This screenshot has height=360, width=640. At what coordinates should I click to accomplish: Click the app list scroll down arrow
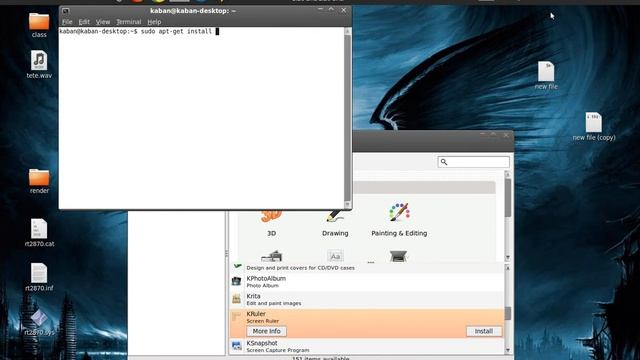click(x=508, y=350)
